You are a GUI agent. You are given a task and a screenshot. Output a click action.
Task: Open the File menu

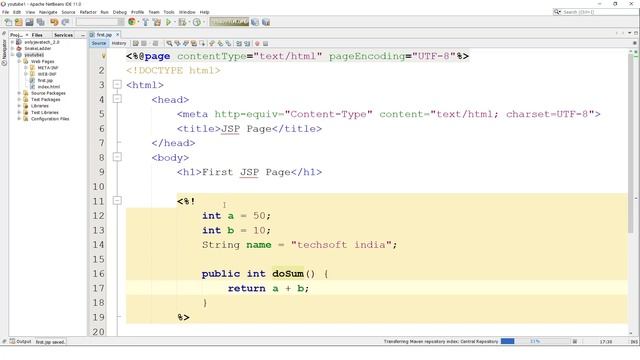click(5, 12)
